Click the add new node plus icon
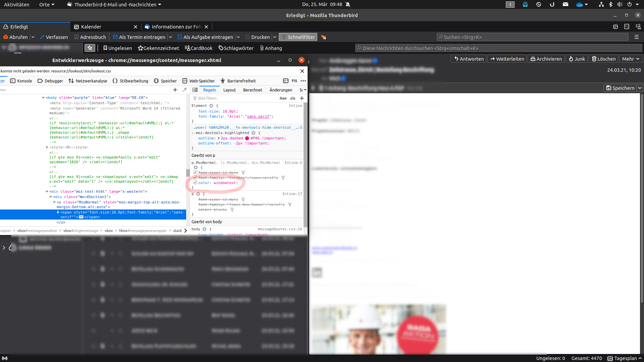 pyautogui.click(x=175, y=90)
